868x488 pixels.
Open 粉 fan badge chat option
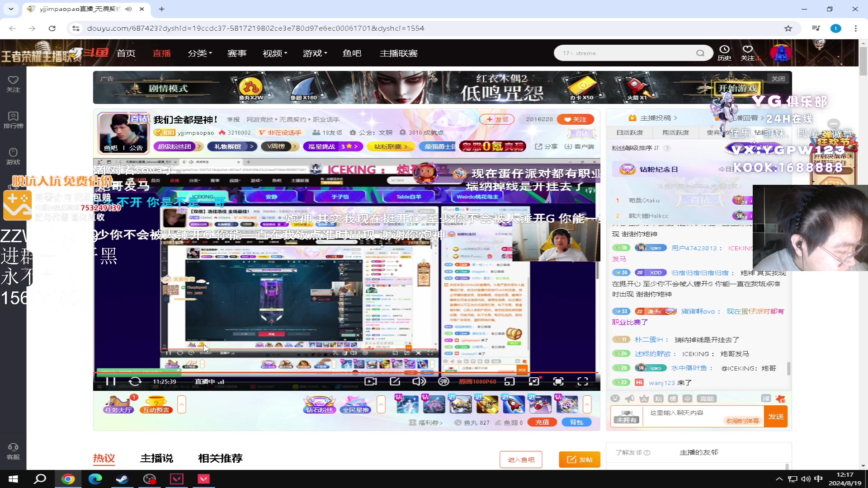tap(658, 399)
